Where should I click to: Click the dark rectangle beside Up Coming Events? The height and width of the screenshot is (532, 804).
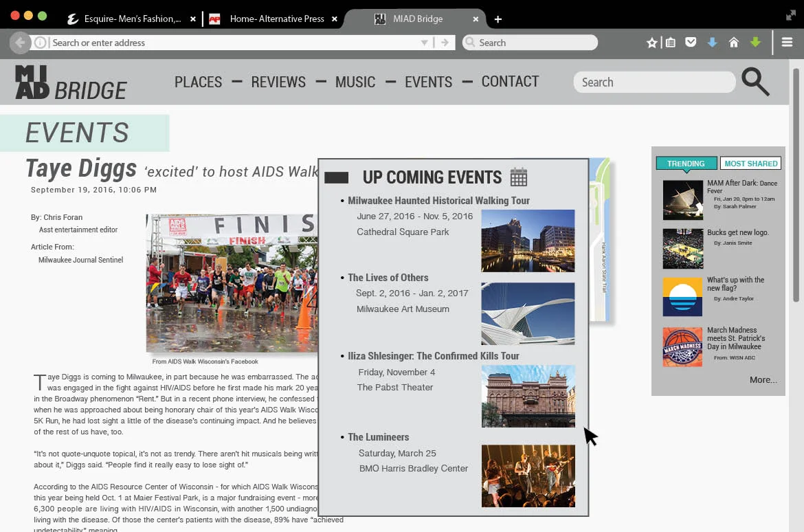[336, 177]
